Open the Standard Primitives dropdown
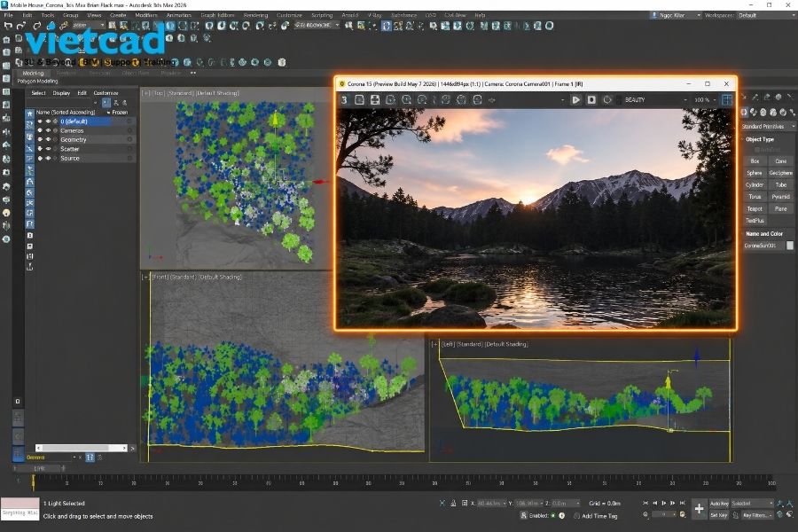Viewport: 798px width, 532px height. click(x=769, y=126)
